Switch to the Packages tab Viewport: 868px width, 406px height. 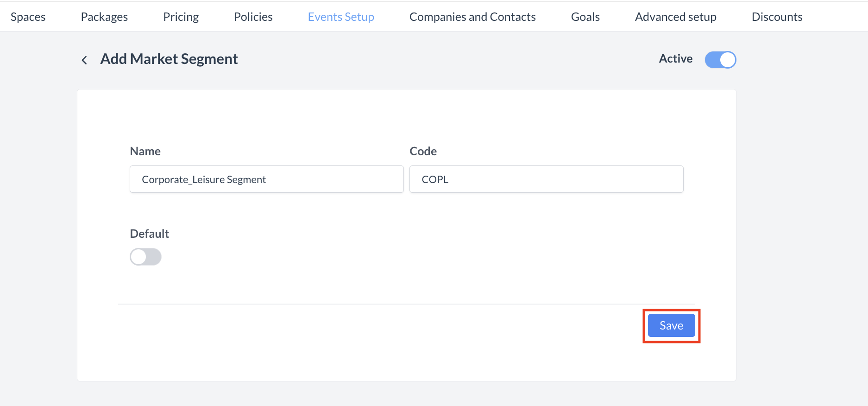(104, 17)
